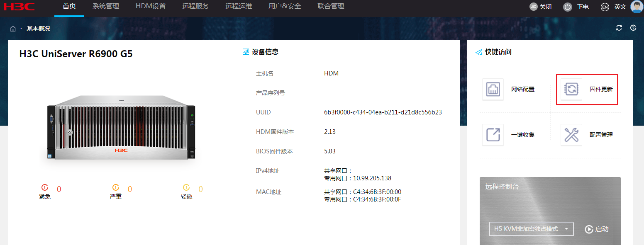644x245 pixels.
Task: Click the 远程控制台 panel title
Action: coord(502,187)
